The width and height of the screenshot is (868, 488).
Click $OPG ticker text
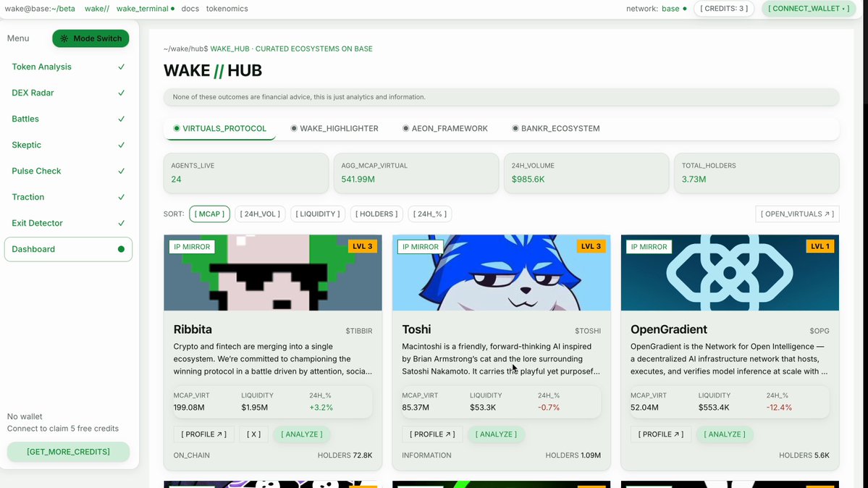coord(819,331)
